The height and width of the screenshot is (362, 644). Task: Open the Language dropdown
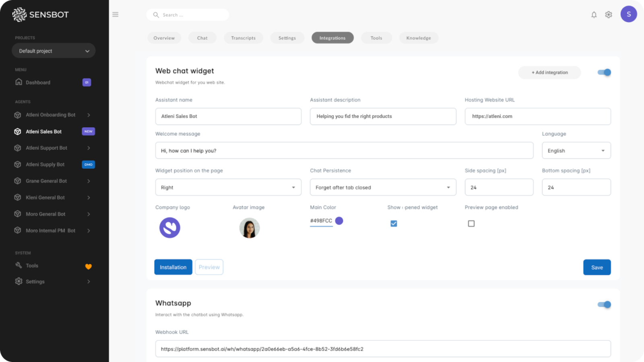576,150
